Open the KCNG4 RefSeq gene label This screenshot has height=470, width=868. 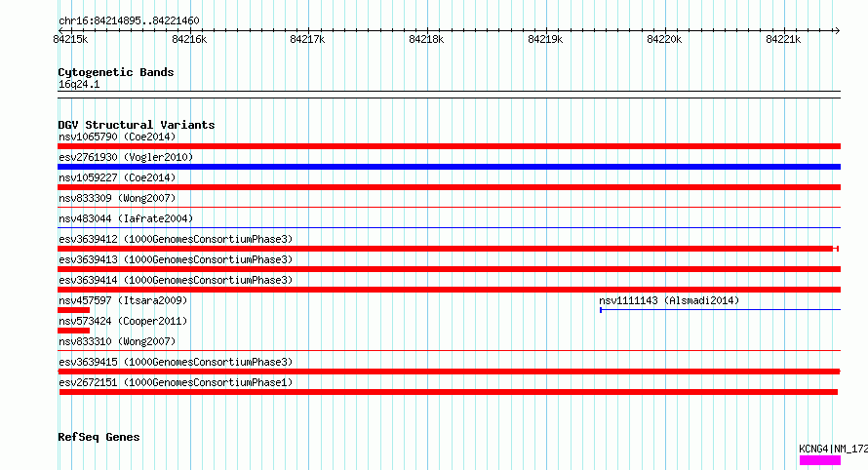coord(833,449)
